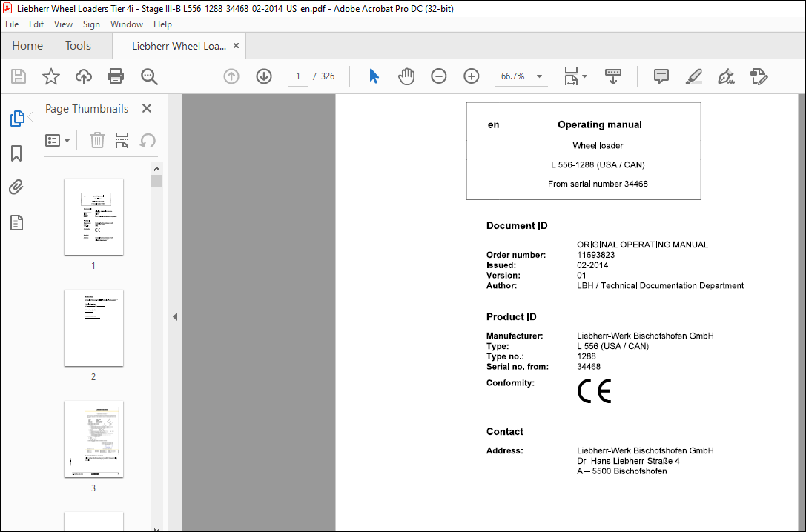Go to previous page arrow
The height and width of the screenshot is (532, 806).
(x=231, y=76)
